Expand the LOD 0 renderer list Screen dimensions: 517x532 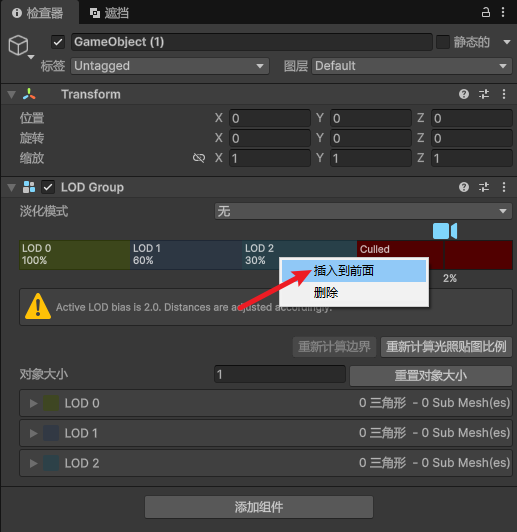click(x=34, y=403)
